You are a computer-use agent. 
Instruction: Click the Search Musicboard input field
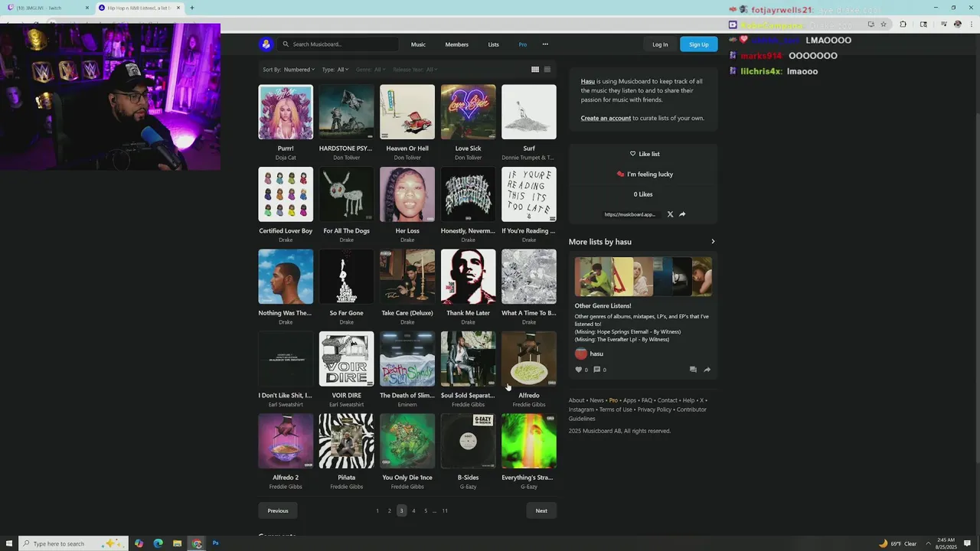339,44
